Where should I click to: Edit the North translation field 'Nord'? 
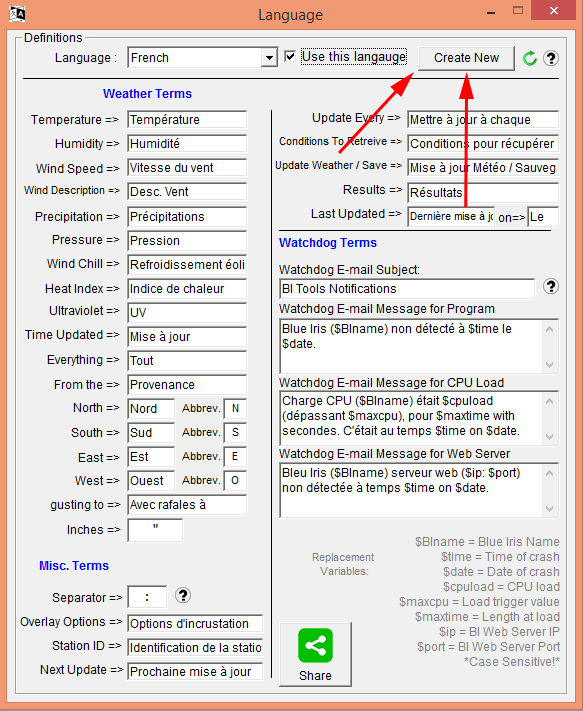[151, 409]
